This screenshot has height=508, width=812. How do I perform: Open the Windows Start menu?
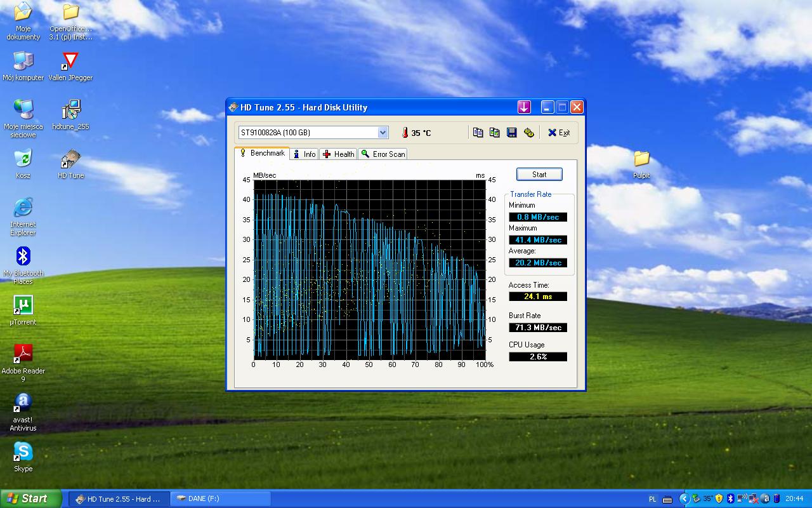click(x=31, y=498)
